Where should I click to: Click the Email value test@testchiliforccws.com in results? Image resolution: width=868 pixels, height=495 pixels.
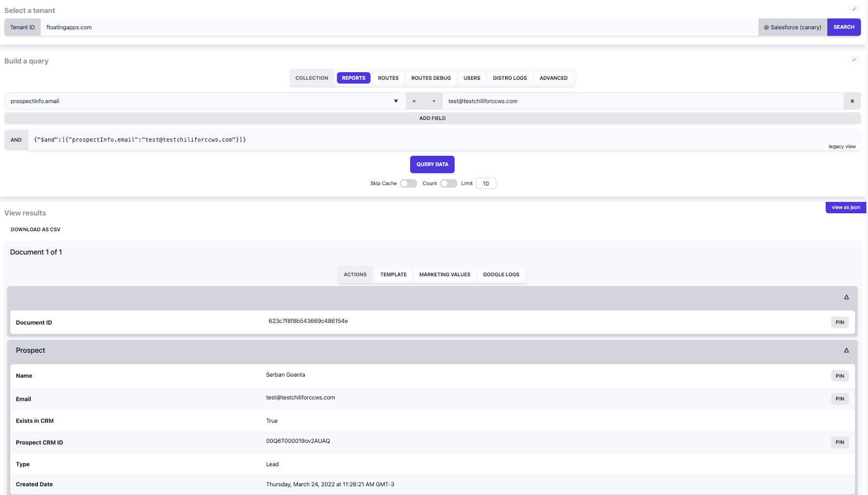(x=301, y=398)
